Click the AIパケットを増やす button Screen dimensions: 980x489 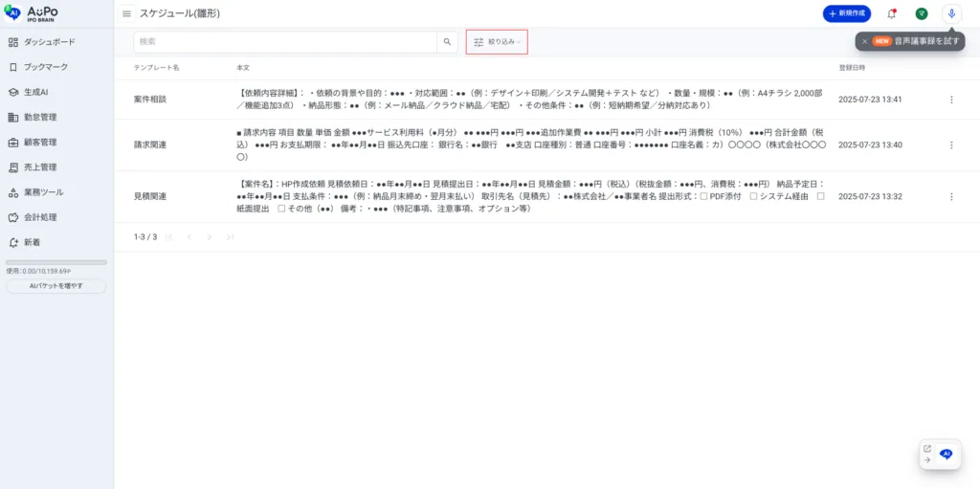pyautogui.click(x=56, y=286)
